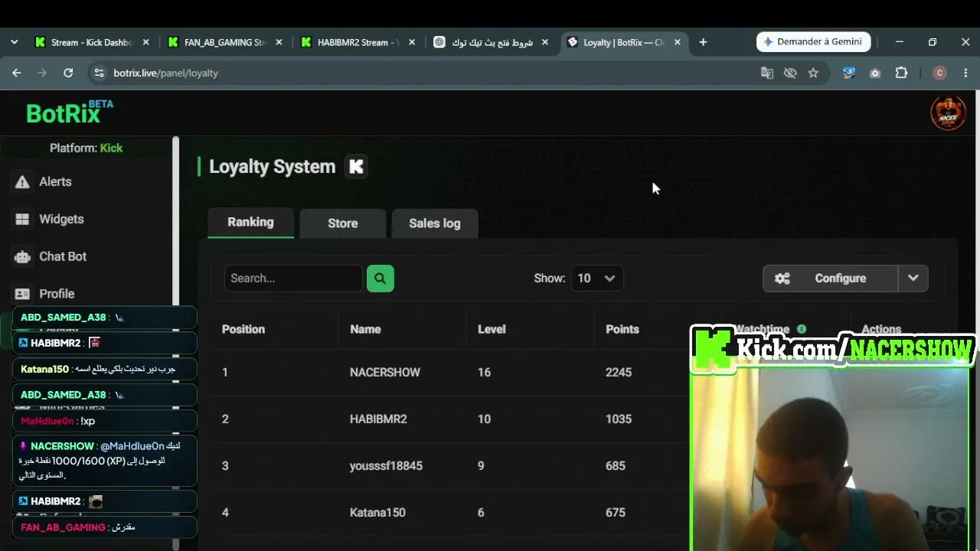
Task: Click the Watchtime info icon
Action: click(802, 329)
